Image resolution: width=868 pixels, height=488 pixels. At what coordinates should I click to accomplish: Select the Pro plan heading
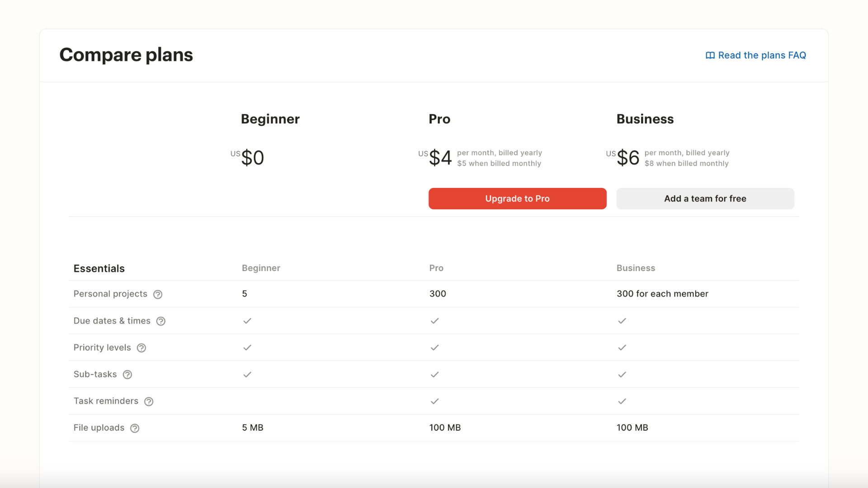(x=439, y=119)
